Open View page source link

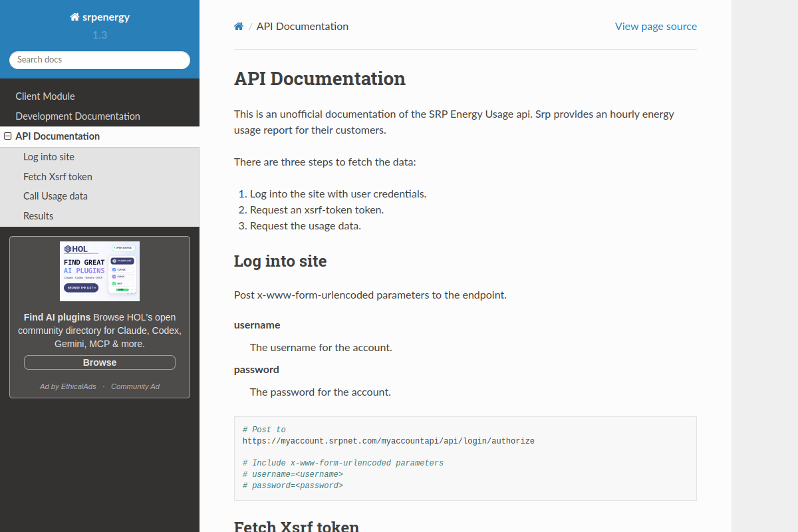(656, 27)
